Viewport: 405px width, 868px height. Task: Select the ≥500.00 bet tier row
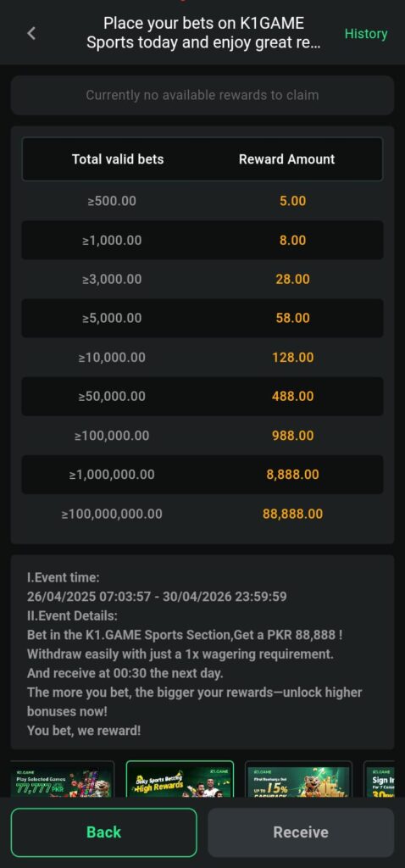tap(202, 201)
